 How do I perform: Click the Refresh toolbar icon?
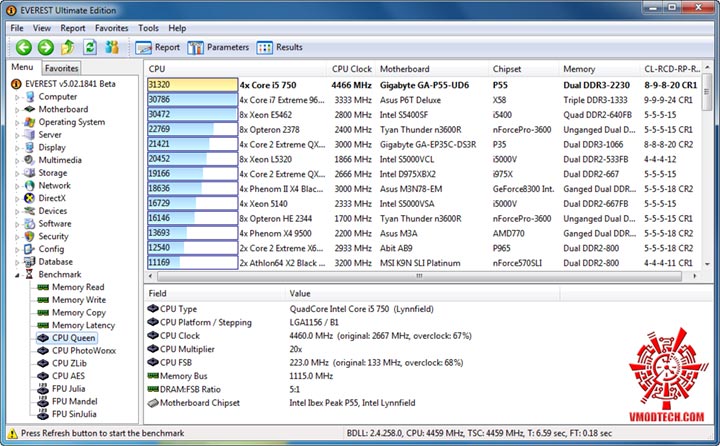(90, 47)
